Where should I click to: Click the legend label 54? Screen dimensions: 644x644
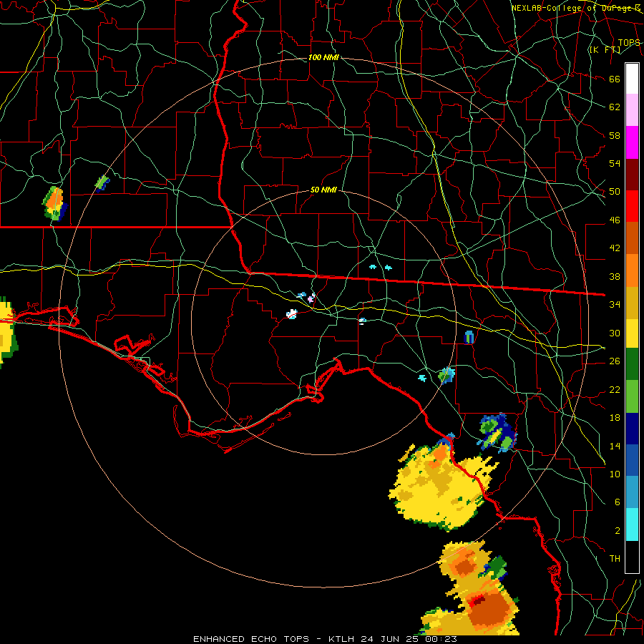click(615, 163)
